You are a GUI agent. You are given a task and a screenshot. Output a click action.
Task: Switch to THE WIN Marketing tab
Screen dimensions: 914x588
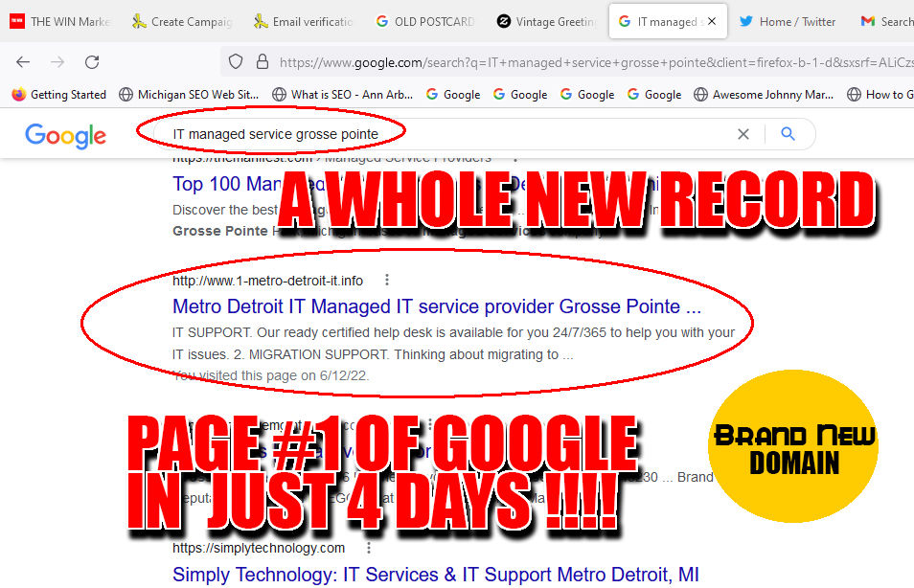[x=59, y=22]
